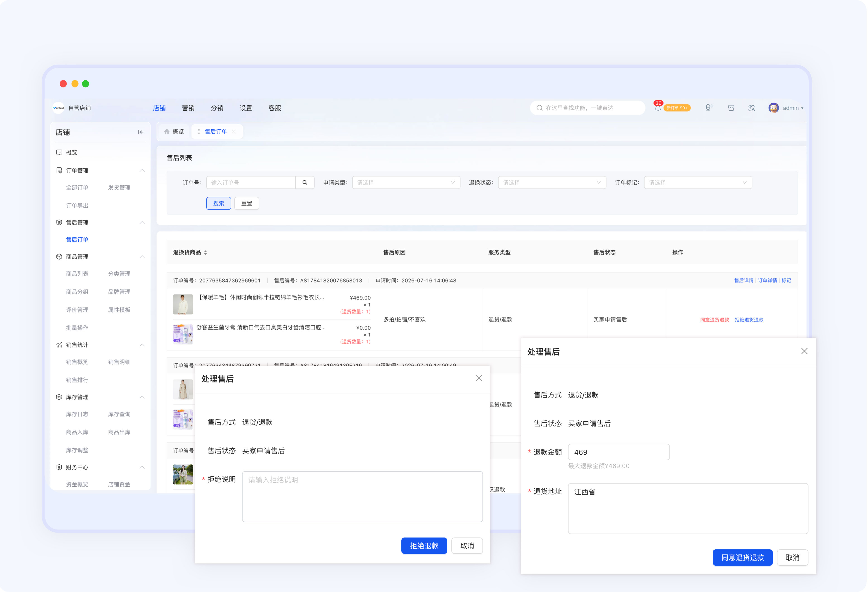Open the 营销 top menu
Image resolution: width=868 pixels, height=592 pixels.
click(x=188, y=108)
